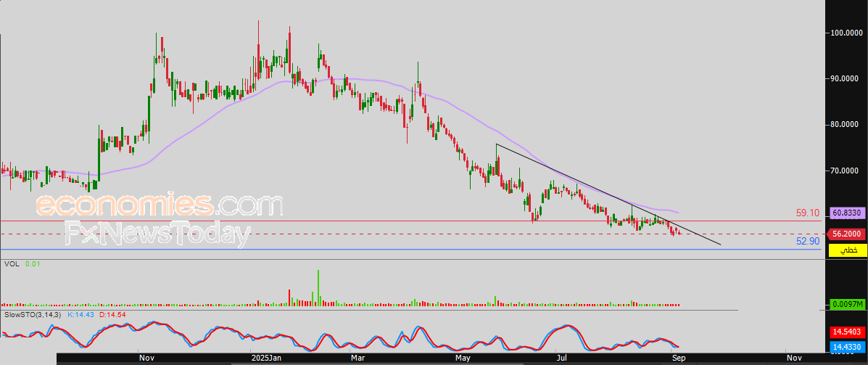Click the VOL indicator label

[x=12, y=264]
